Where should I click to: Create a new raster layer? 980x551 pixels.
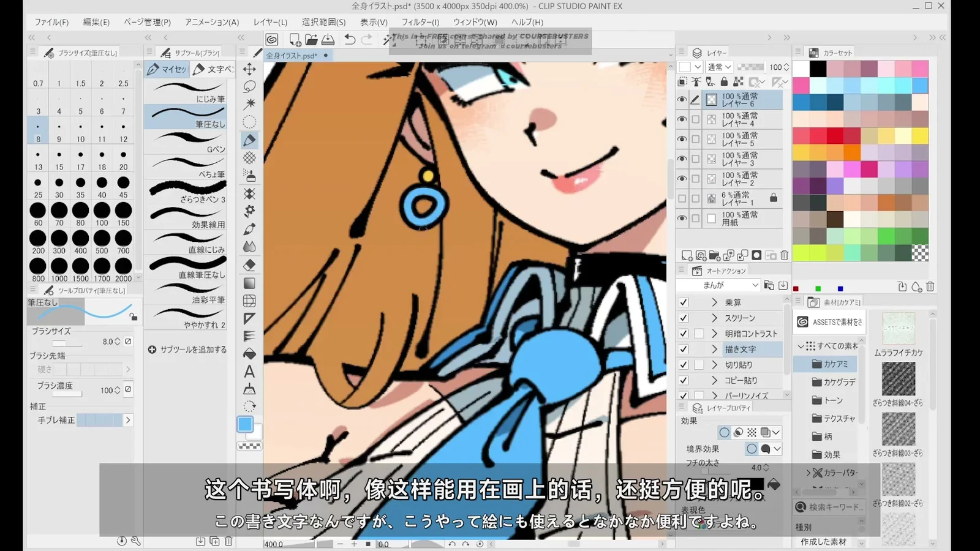(687, 255)
